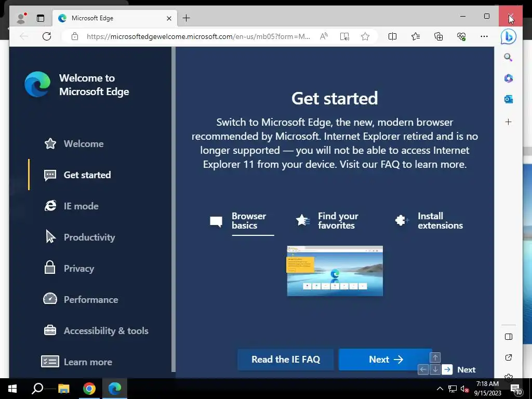Customize sidebar with plus icon
Image resolution: width=532 pixels, height=399 pixels.
point(508,122)
